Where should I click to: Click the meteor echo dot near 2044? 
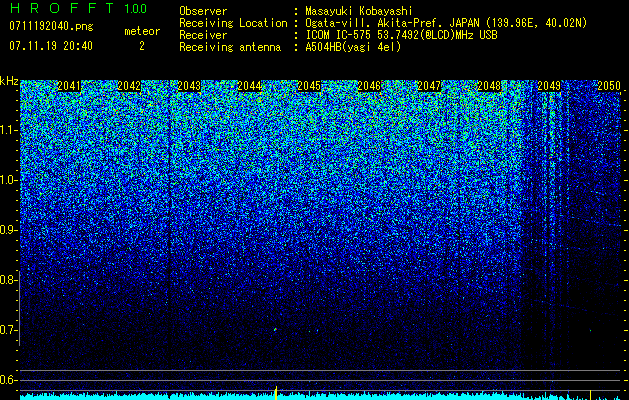click(x=275, y=329)
